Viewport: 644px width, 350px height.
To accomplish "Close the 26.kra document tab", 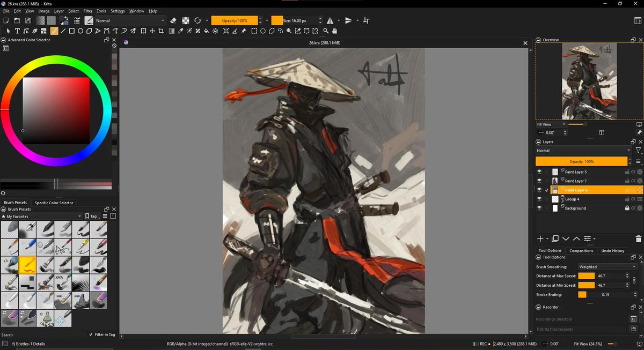I will pos(525,43).
